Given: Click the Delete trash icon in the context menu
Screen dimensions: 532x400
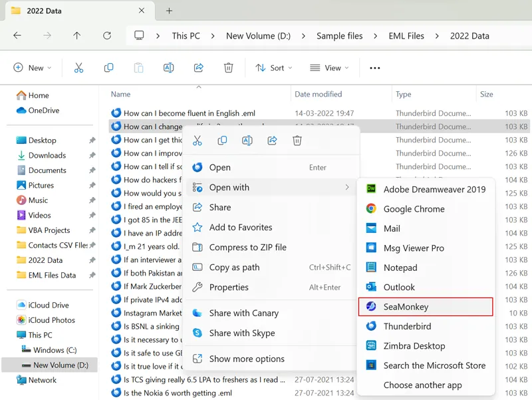Looking at the screenshot, I should pyautogui.click(x=297, y=140).
